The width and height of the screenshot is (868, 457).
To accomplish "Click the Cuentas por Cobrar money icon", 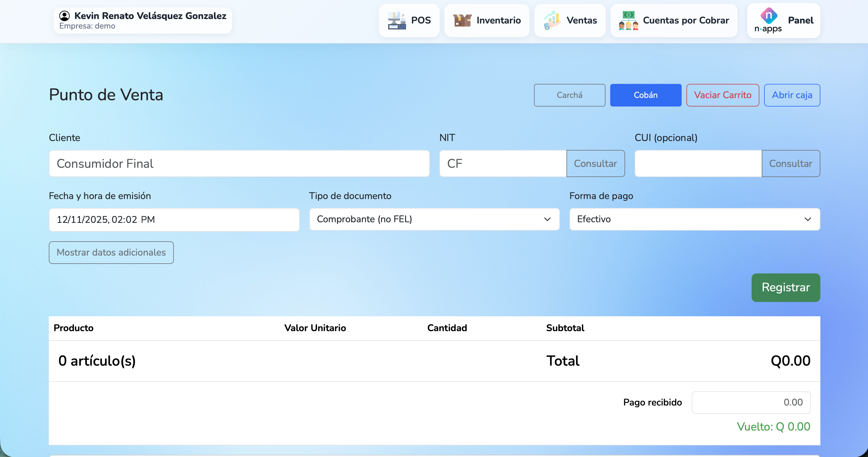I will pos(628,21).
